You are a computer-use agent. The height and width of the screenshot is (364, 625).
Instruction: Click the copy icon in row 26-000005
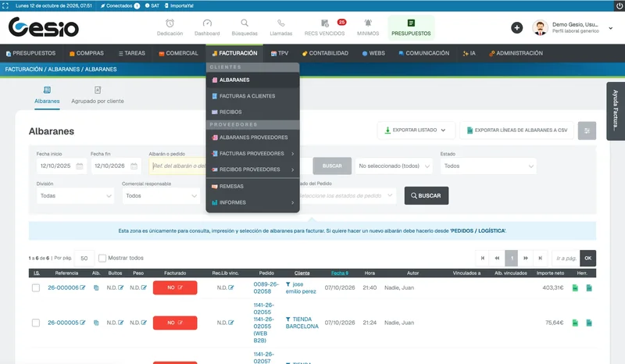(96, 323)
